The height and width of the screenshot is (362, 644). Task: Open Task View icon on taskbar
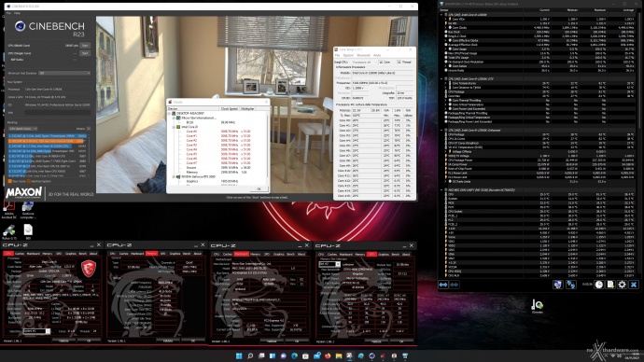pos(261,355)
